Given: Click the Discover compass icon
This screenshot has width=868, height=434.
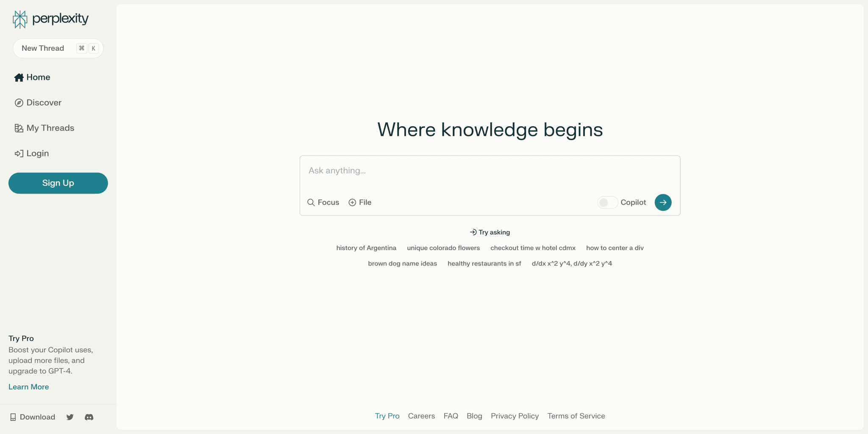Looking at the screenshot, I should click(19, 103).
